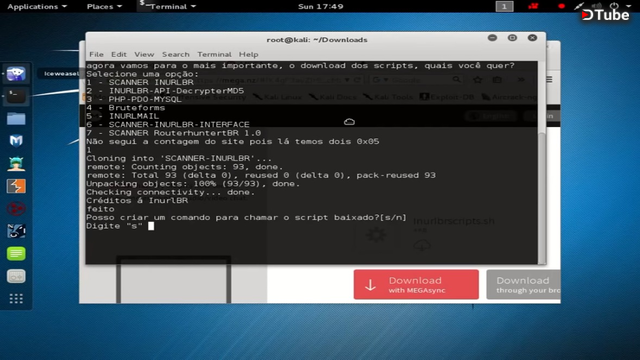The height and width of the screenshot is (360, 640).
Task: Open the terminal Edit menu
Action: (x=119, y=54)
